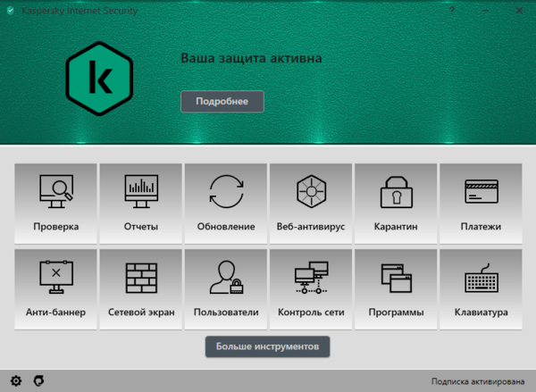This screenshot has width=536, height=392.
Task: Close the Kaspersky window
Action: [519, 11]
